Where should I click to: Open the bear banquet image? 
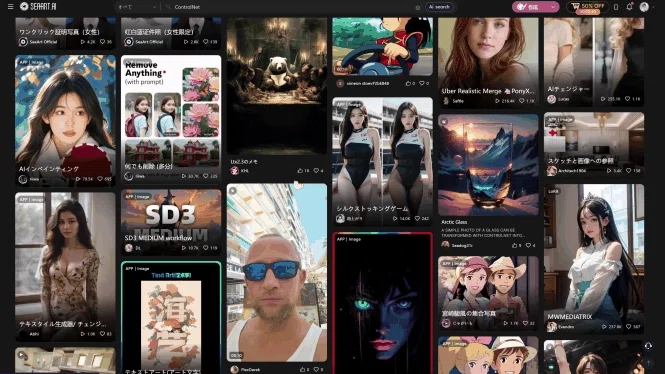(277, 86)
